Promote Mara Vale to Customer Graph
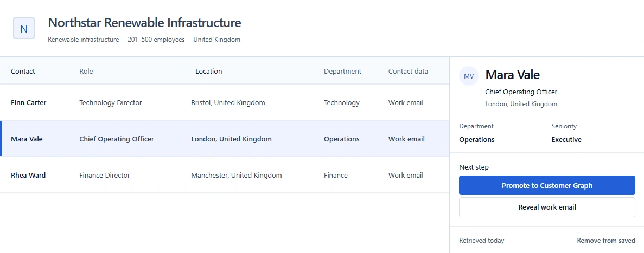This screenshot has width=644, height=253. (x=547, y=185)
